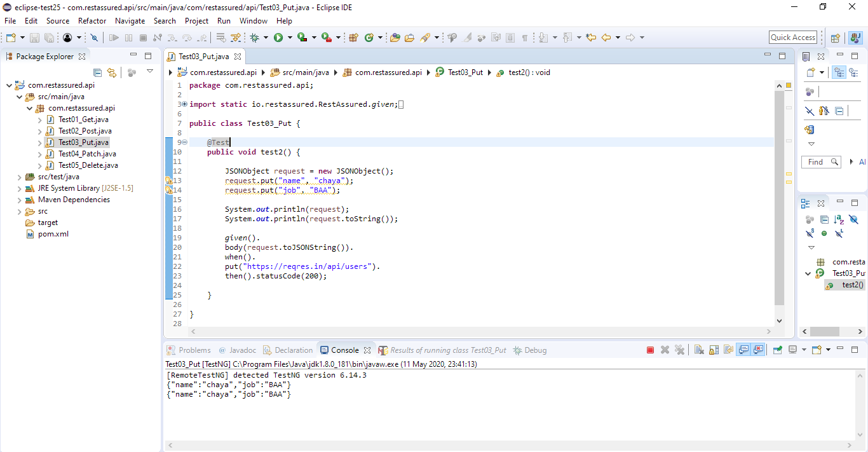Screen dimensions: 868x452
Task: Open a new Java class wizard icon
Action: pyautogui.click(x=369, y=37)
